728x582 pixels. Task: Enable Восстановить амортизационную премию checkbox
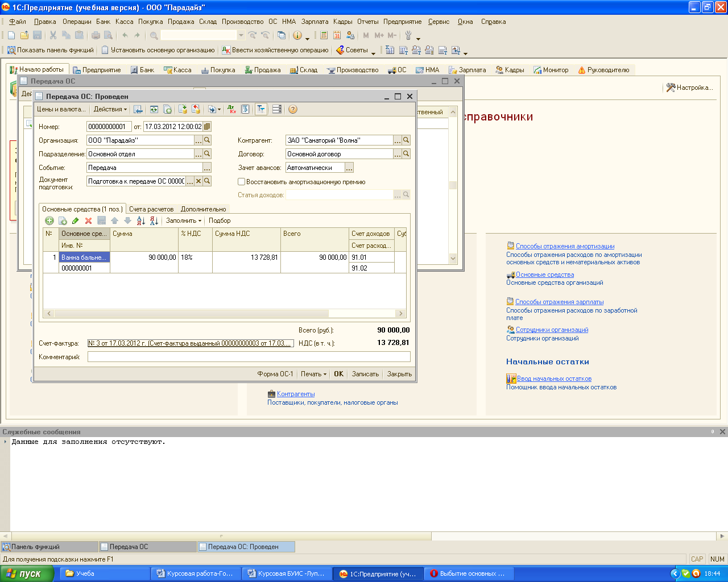242,182
